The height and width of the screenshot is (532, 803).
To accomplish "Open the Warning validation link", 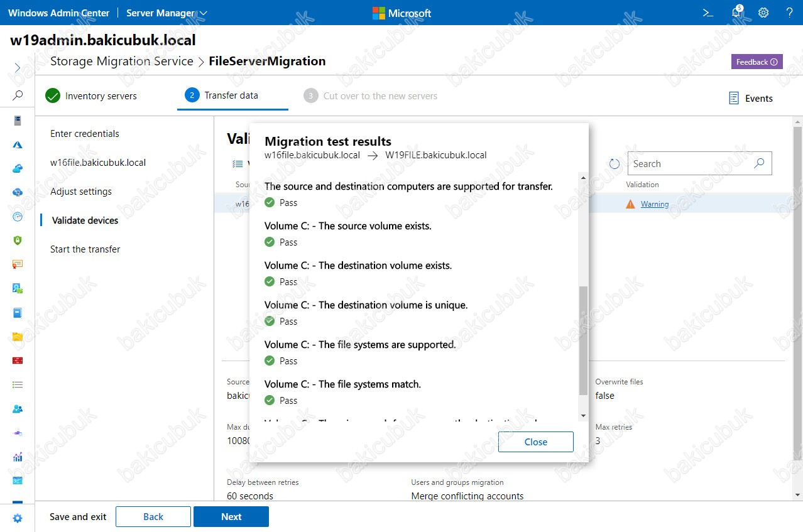I will 655,204.
